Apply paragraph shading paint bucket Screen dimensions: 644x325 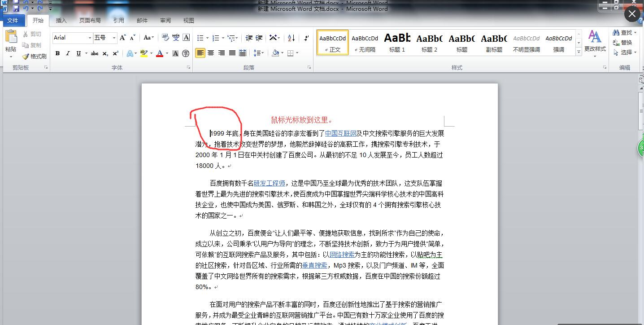tap(275, 53)
